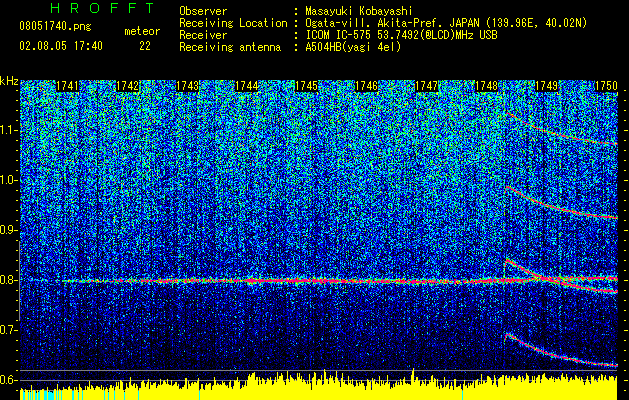Click the 1741 time marker
This screenshot has width=629, height=400.
67,86
